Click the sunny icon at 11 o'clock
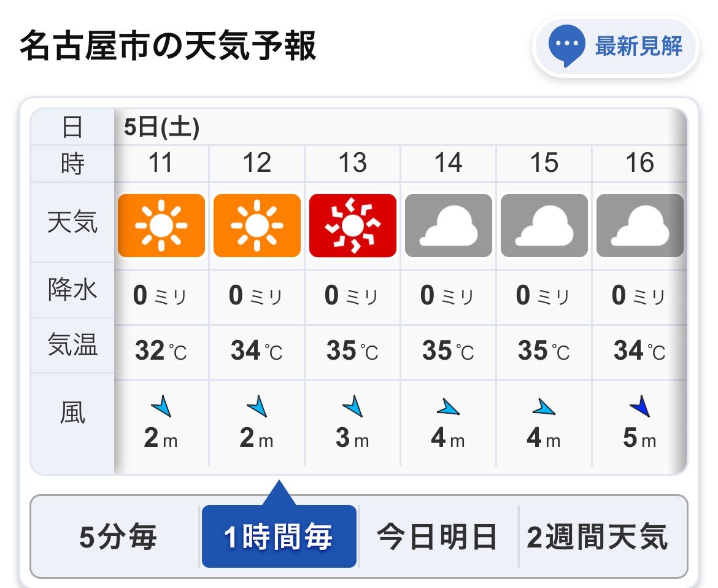Viewport: 718px width, 588px height. pyautogui.click(x=161, y=225)
